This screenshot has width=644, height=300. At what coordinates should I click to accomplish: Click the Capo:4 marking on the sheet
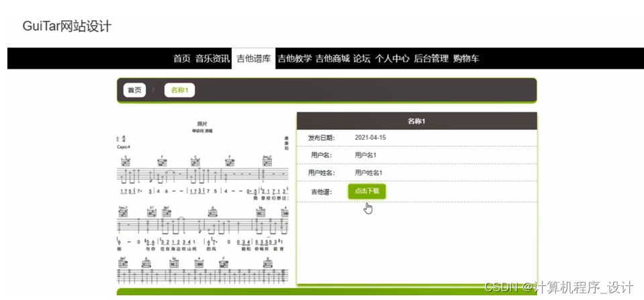pos(124,147)
